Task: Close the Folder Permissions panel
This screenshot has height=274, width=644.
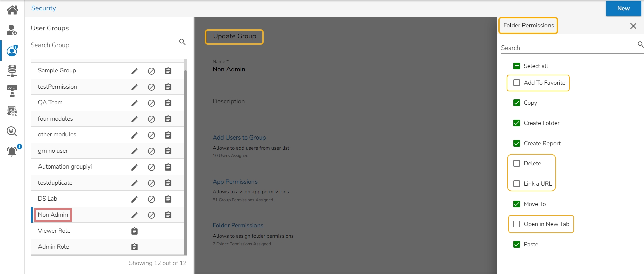Action: click(x=633, y=26)
